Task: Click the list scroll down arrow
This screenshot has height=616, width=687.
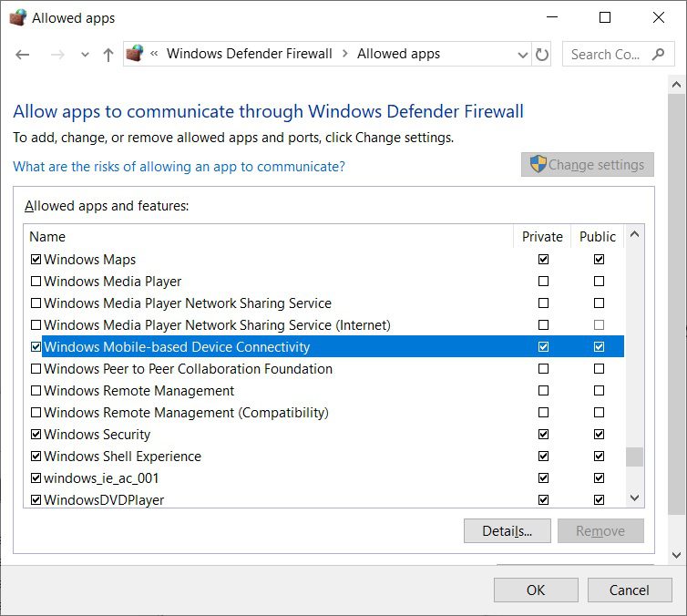Action: click(635, 498)
